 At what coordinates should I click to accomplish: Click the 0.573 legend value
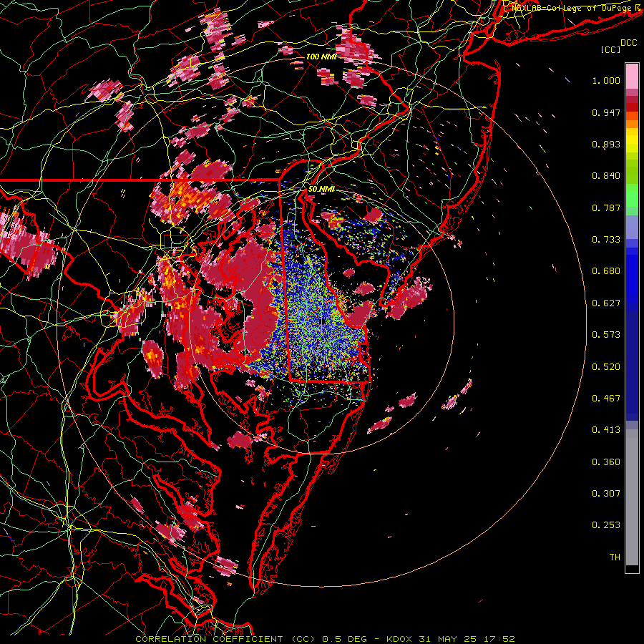click(x=606, y=335)
